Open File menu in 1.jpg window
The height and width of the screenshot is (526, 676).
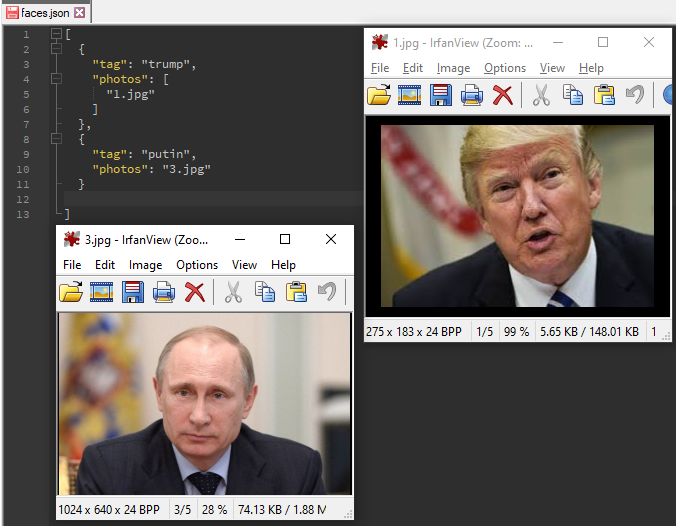point(380,68)
